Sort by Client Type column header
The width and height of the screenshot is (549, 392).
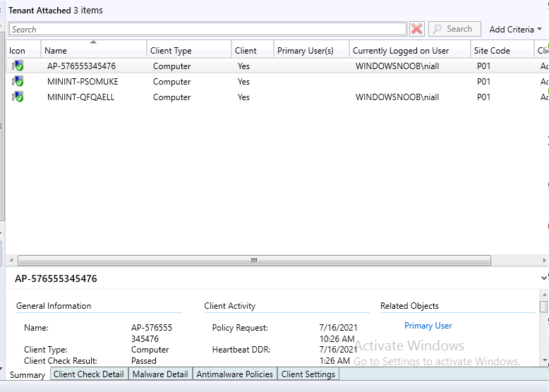(188, 50)
